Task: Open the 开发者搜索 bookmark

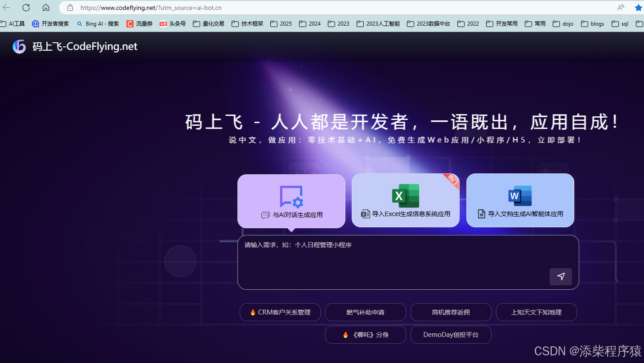Action: coord(50,24)
